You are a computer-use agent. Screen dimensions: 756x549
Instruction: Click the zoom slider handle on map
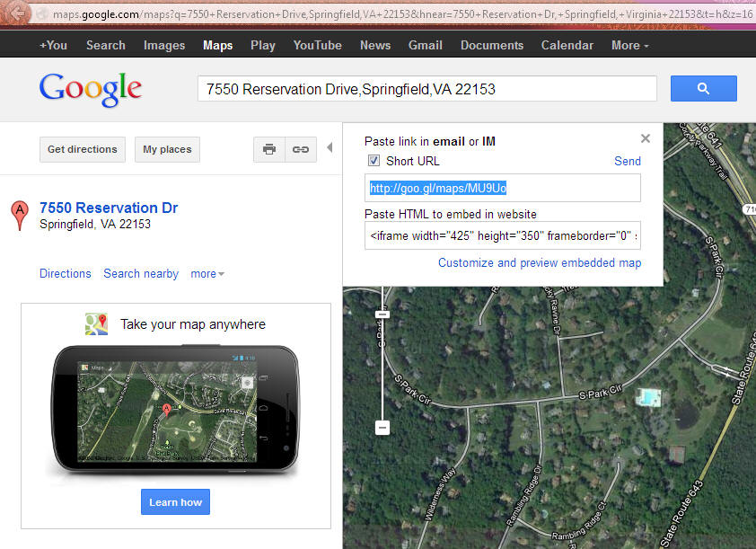(x=382, y=314)
